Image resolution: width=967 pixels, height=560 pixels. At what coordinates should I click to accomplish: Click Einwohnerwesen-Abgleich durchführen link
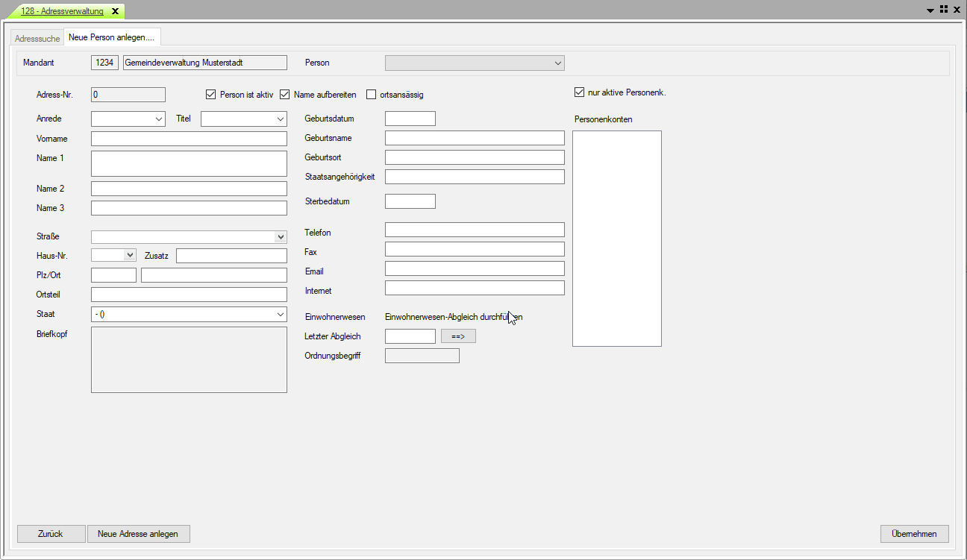click(453, 317)
